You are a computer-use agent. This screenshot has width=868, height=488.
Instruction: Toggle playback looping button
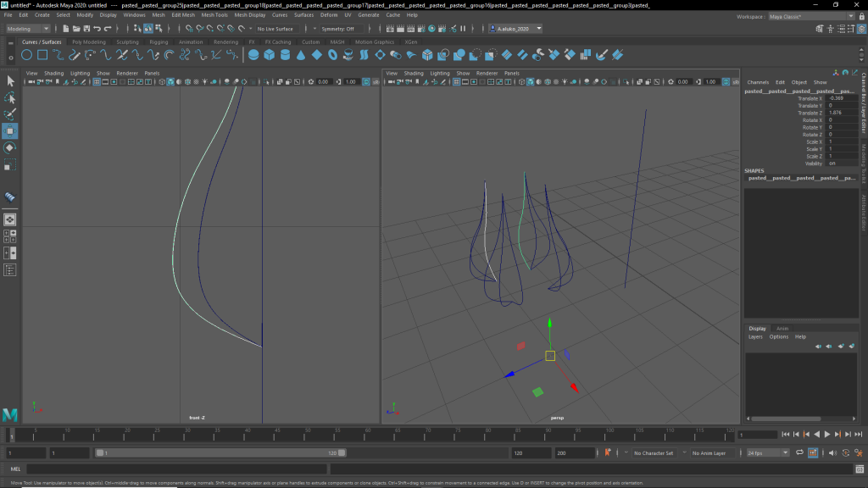(799, 453)
